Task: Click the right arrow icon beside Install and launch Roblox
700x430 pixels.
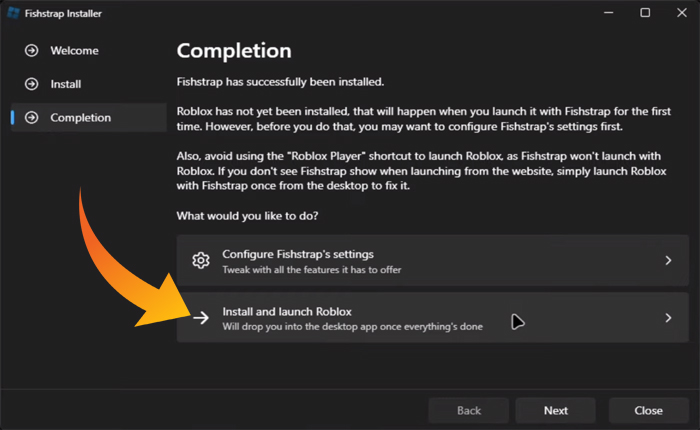Action: pos(201,318)
